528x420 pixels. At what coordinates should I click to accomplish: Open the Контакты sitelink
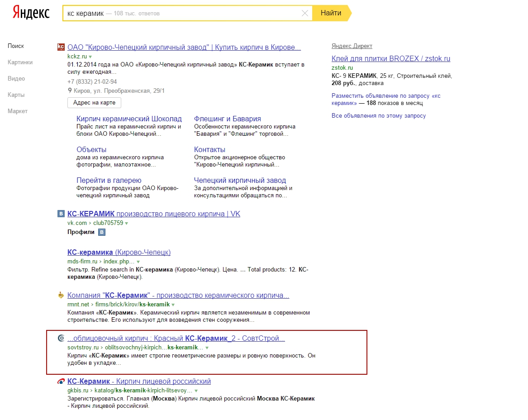(x=209, y=149)
